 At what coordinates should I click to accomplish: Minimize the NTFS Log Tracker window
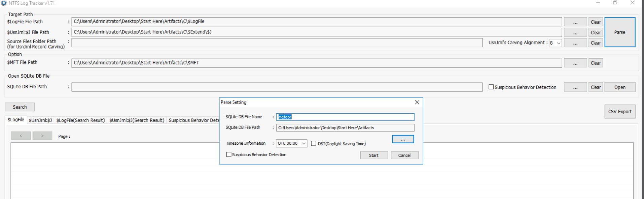pyautogui.click(x=598, y=3)
